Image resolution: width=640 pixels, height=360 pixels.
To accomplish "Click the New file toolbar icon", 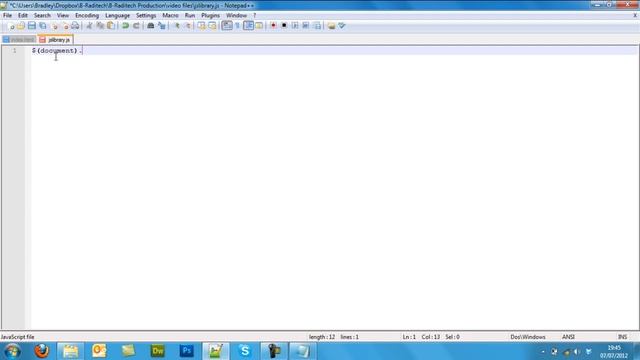I will pyautogui.click(x=11, y=26).
